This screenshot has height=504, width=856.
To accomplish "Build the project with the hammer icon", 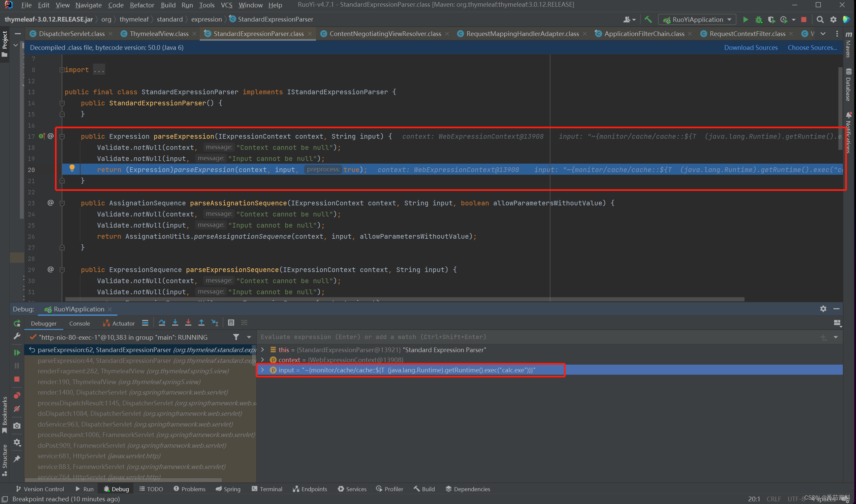I will click(x=648, y=20).
